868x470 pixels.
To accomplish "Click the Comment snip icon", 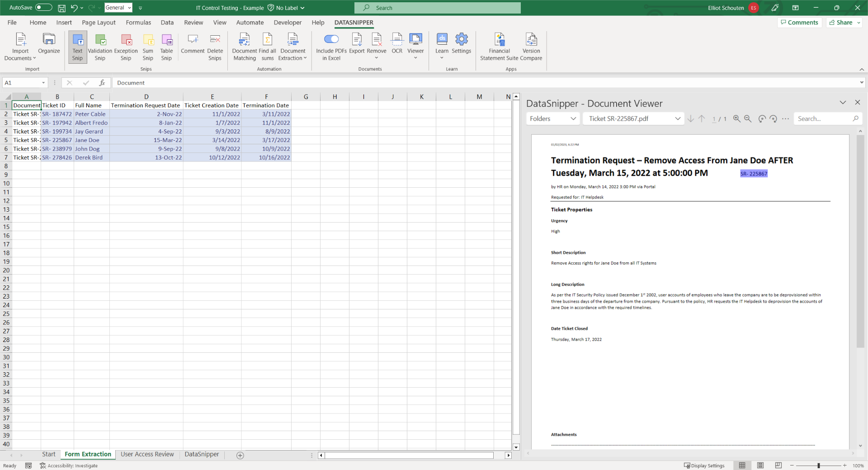I will pos(193,43).
